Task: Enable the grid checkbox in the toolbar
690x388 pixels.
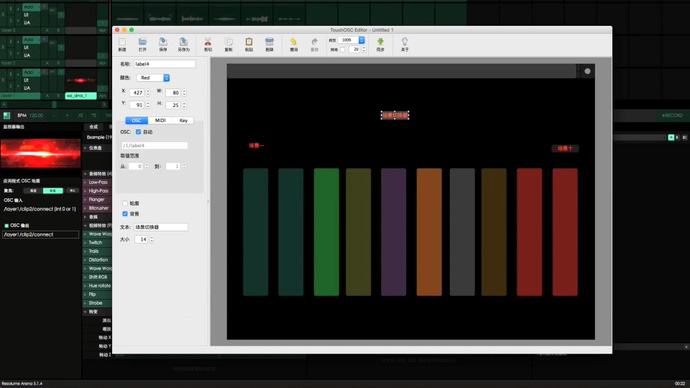Action: pyautogui.click(x=343, y=50)
